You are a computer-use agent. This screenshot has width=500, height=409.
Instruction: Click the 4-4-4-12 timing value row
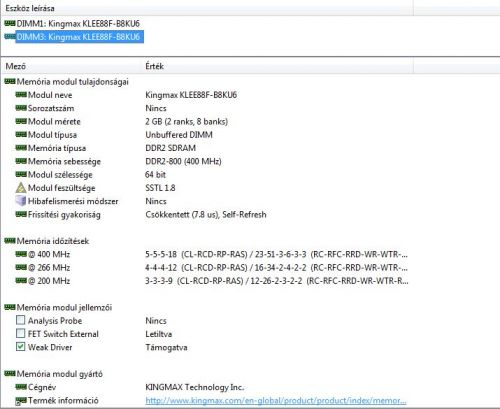pos(276,268)
